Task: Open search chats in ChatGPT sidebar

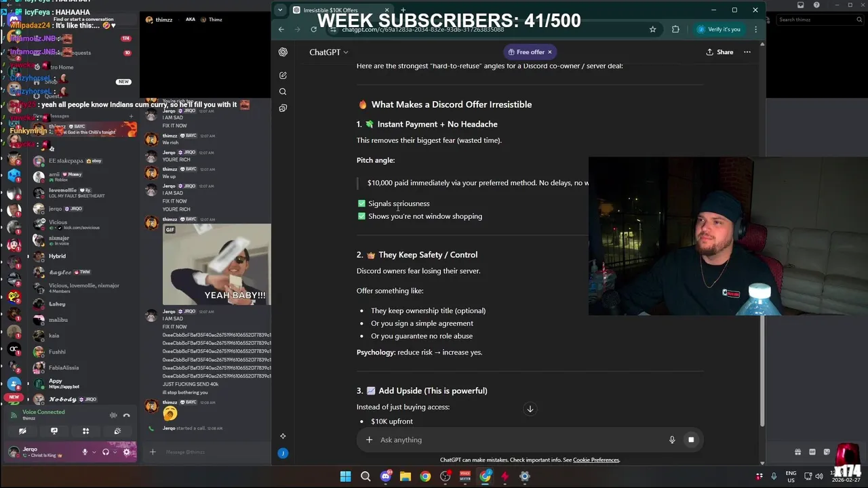Action: point(283,91)
